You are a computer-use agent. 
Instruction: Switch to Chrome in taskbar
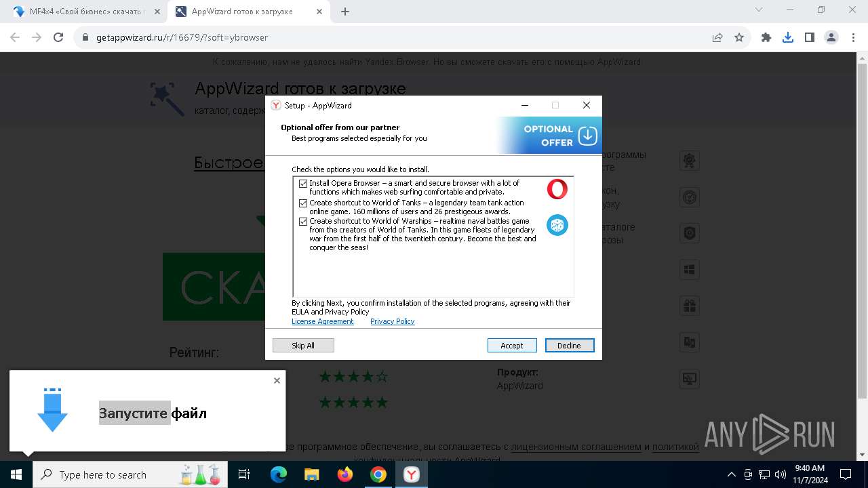click(378, 474)
